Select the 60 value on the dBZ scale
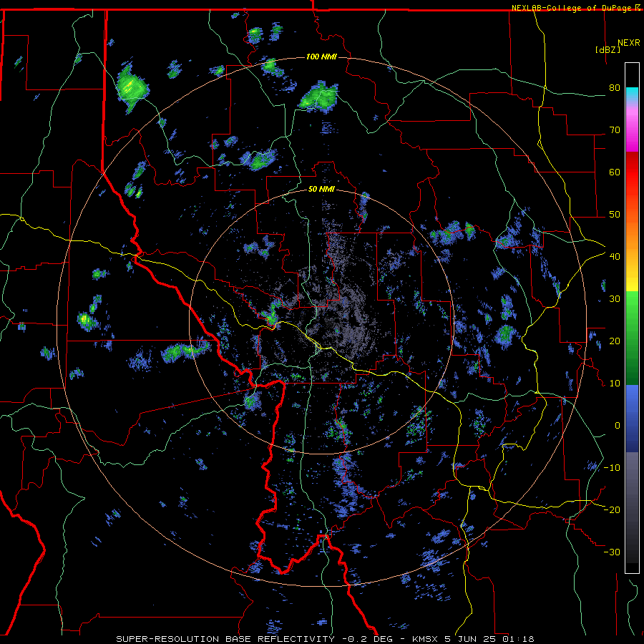 (x=615, y=172)
